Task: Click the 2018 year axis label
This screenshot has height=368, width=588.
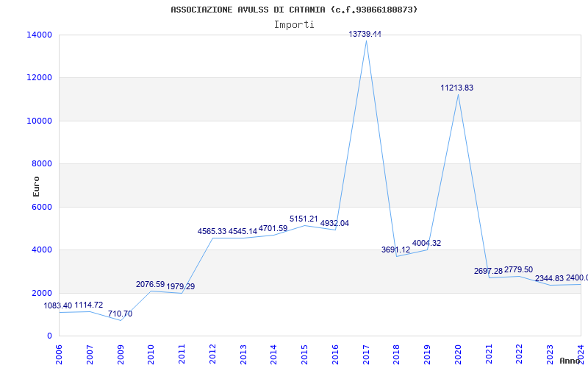Action: point(396,354)
